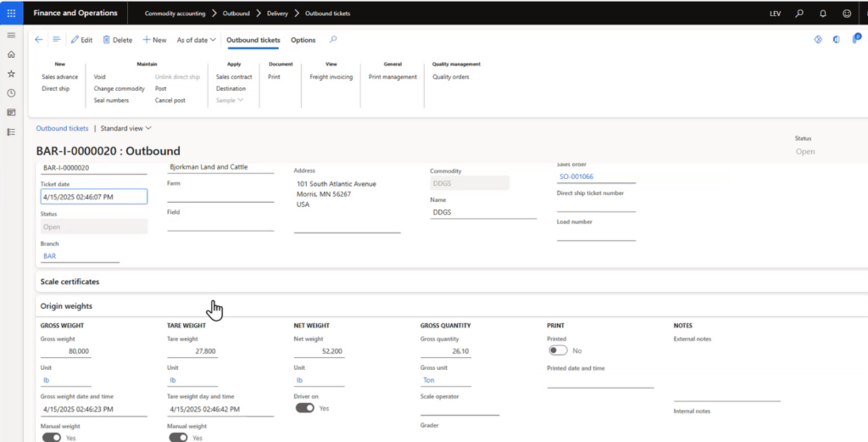Click the Load number field

(x=596, y=235)
